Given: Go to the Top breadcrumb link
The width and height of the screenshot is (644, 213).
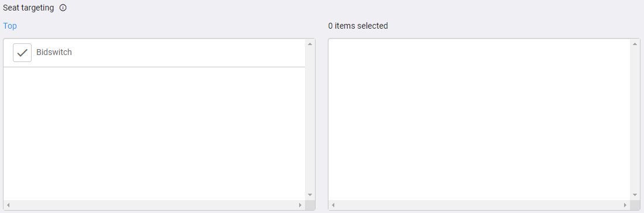Looking at the screenshot, I should tap(10, 26).
